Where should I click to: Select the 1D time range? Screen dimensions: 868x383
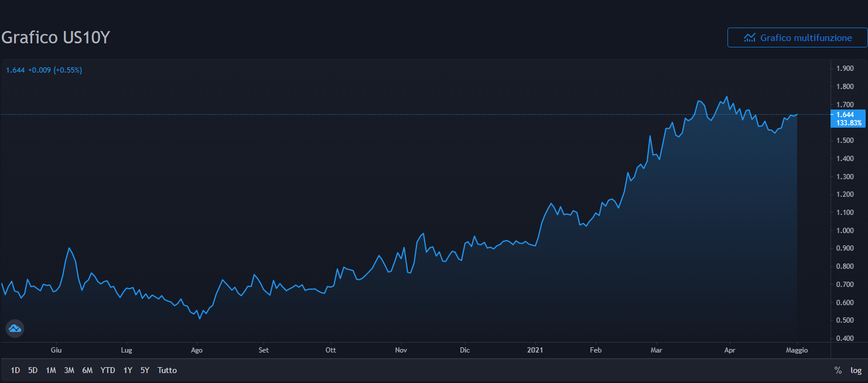[x=15, y=370]
